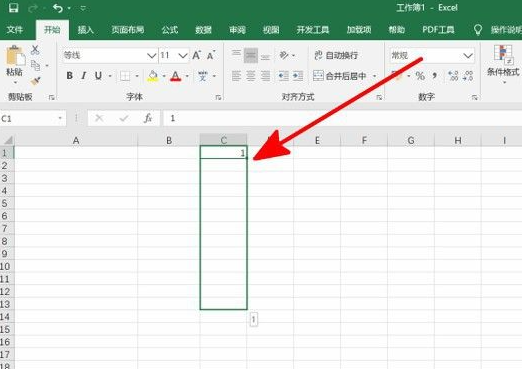Click the Insert Function fx icon
The width and height of the screenshot is (522, 369).
tap(148, 118)
